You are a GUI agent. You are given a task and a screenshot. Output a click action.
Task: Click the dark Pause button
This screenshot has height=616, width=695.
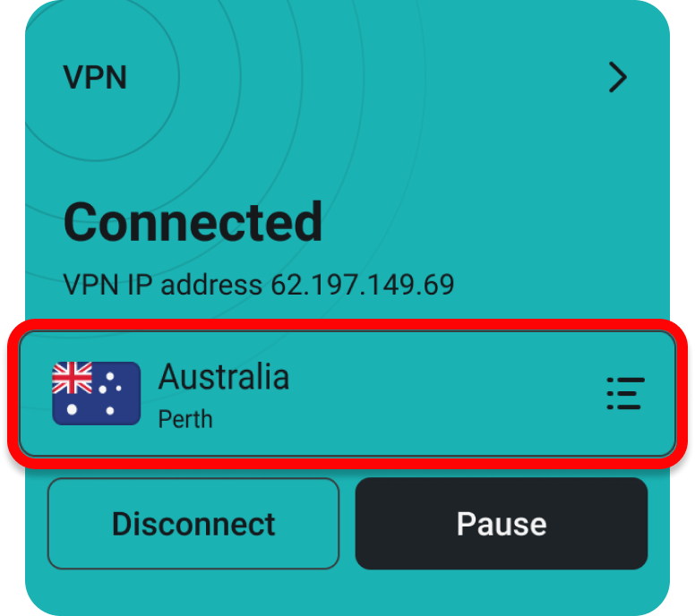click(502, 524)
